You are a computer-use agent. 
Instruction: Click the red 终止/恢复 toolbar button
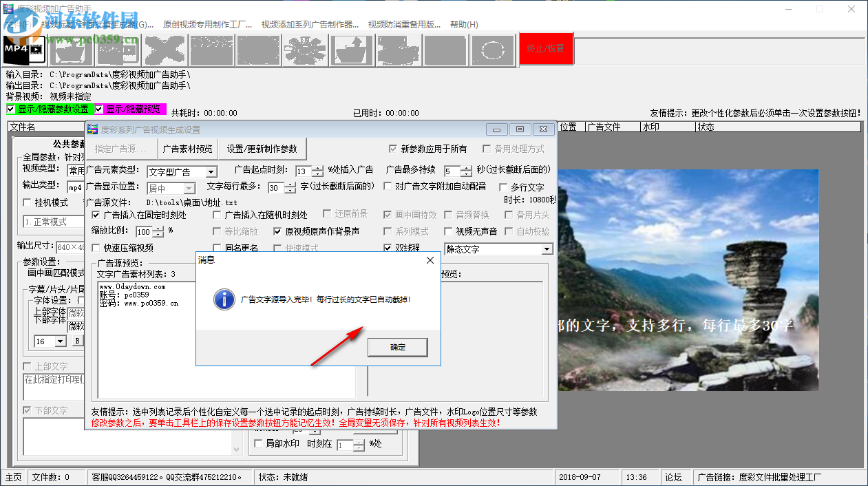[x=546, y=48]
